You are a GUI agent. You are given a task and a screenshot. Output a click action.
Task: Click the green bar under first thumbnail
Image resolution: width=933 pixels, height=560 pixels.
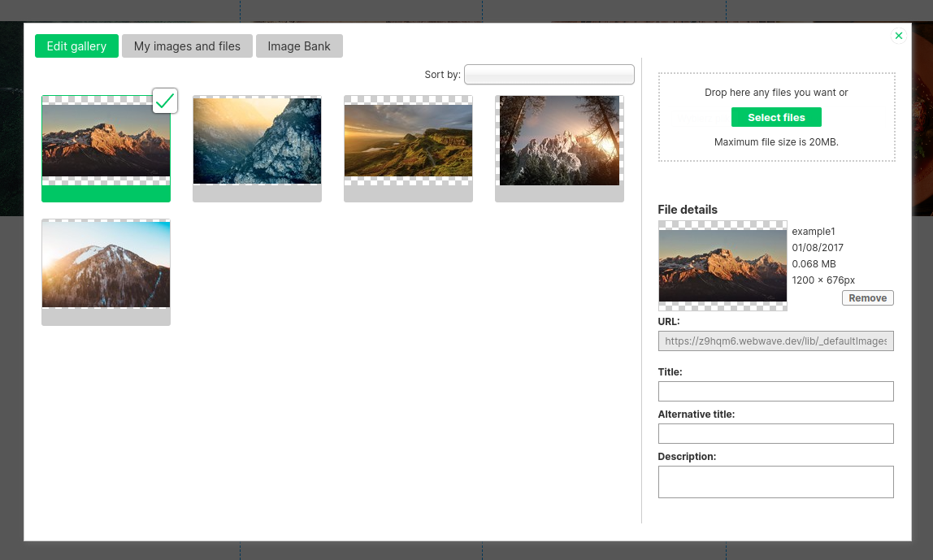point(106,194)
